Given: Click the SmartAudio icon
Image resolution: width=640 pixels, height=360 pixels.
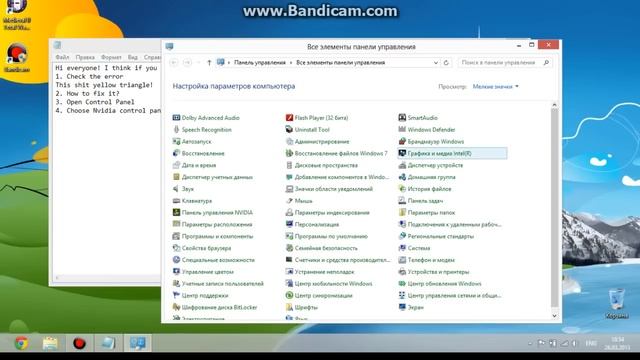Looking at the screenshot, I should 402,118.
